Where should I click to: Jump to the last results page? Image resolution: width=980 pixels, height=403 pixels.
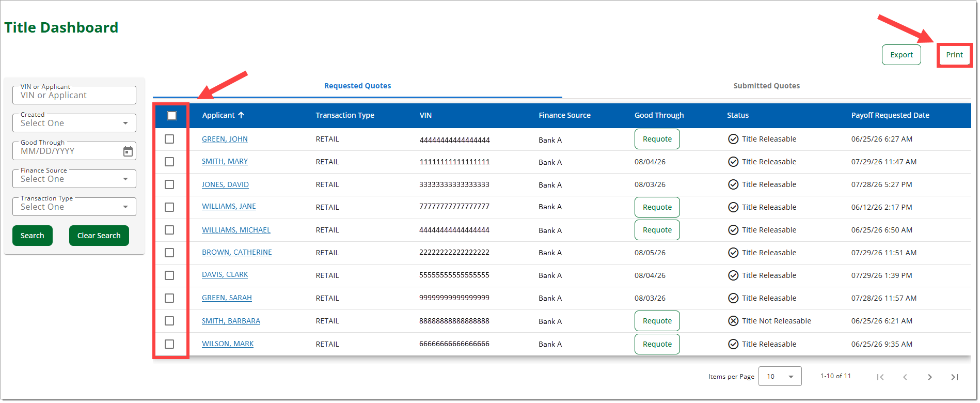point(955,377)
